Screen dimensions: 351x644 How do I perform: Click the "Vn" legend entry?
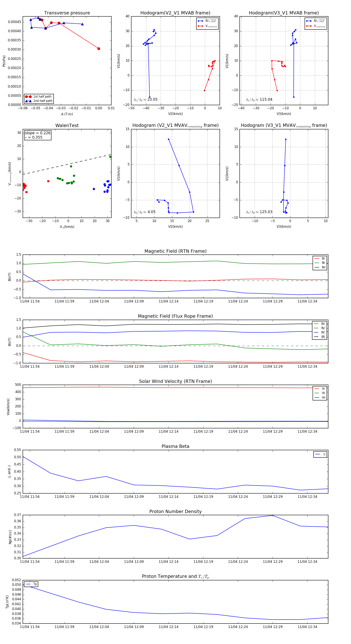click(x=320, y=398)
